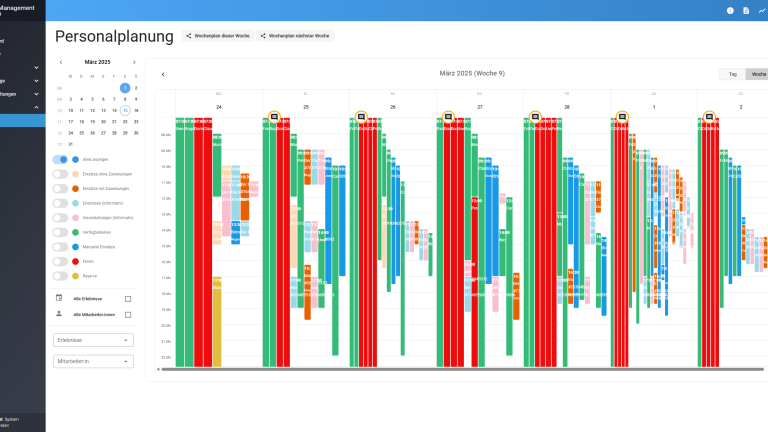The height and width of the screenshot is (432, 768).
Task: Click the trend chart icon in header
Action: point(762,11)
